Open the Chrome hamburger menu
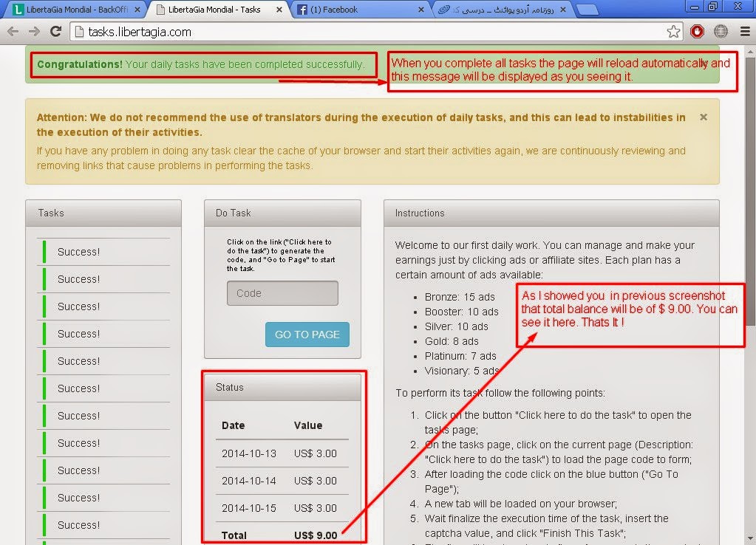The width and height of the screenshot is (756, 545). point(745,32)
